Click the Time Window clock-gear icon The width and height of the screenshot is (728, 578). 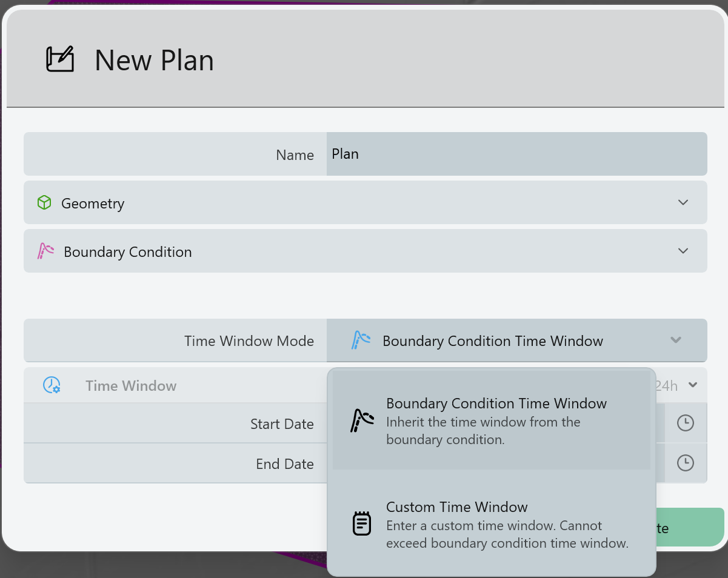[52, 385]
